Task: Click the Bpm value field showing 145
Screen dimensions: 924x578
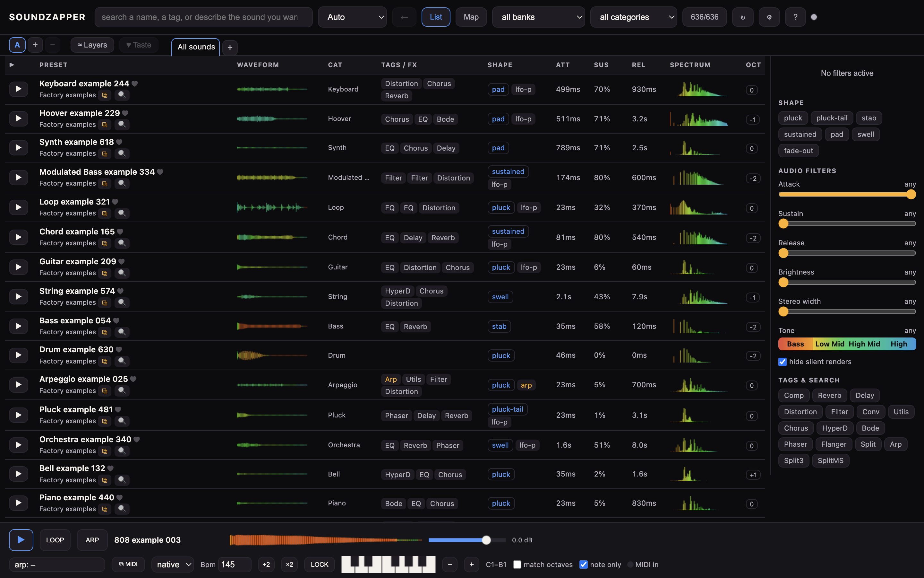Action: point(235,564)
